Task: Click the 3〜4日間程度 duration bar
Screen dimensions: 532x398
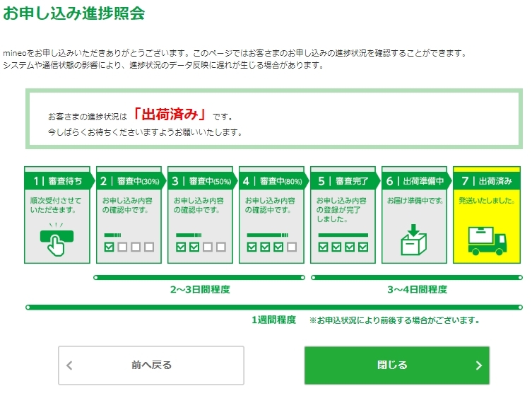Action: coord(417,277)
